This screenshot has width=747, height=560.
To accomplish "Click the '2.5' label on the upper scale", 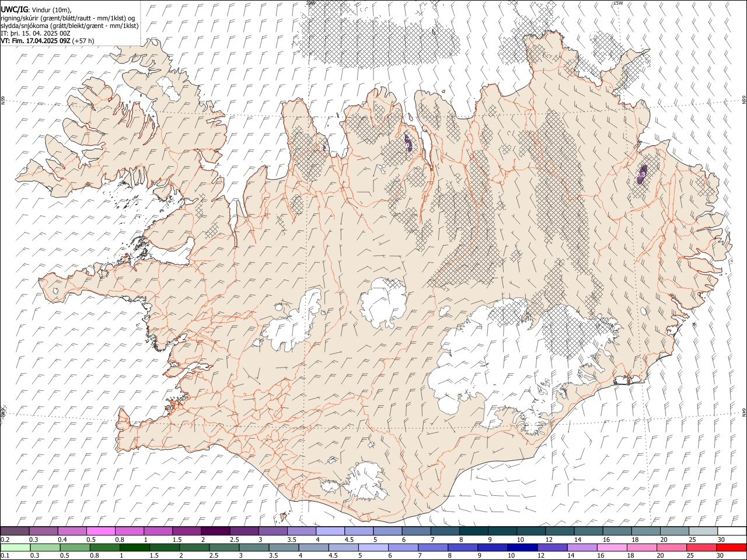I will (x=235, y=540).
